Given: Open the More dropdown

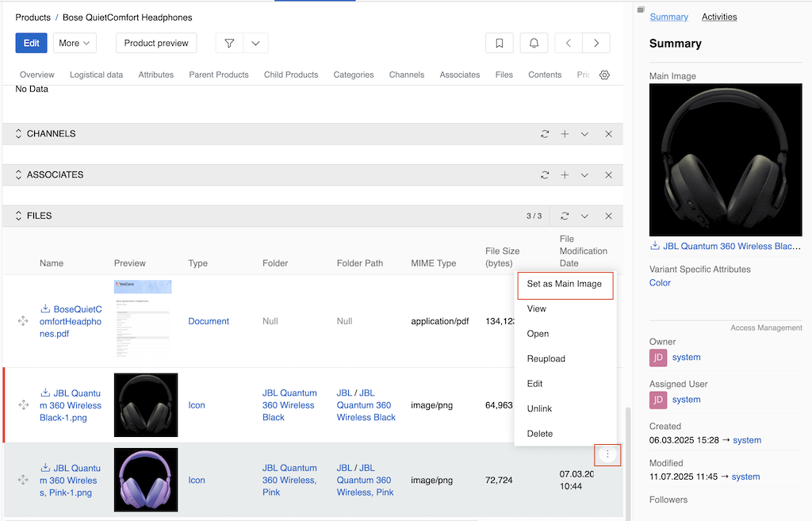Looking at the screenshot, I should pos(75,43).
